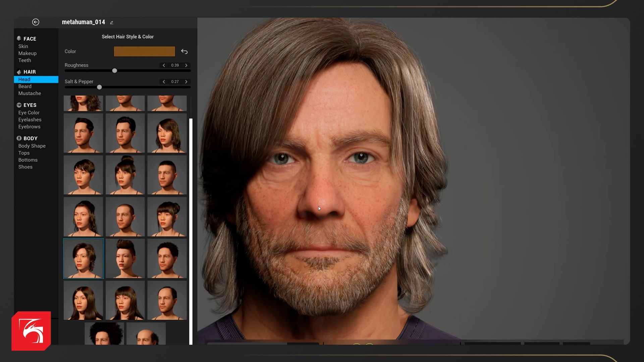Select the top knot bun hairstyle thumbnail
Viewport: 644px width, 362px height.
coord(125,175)
